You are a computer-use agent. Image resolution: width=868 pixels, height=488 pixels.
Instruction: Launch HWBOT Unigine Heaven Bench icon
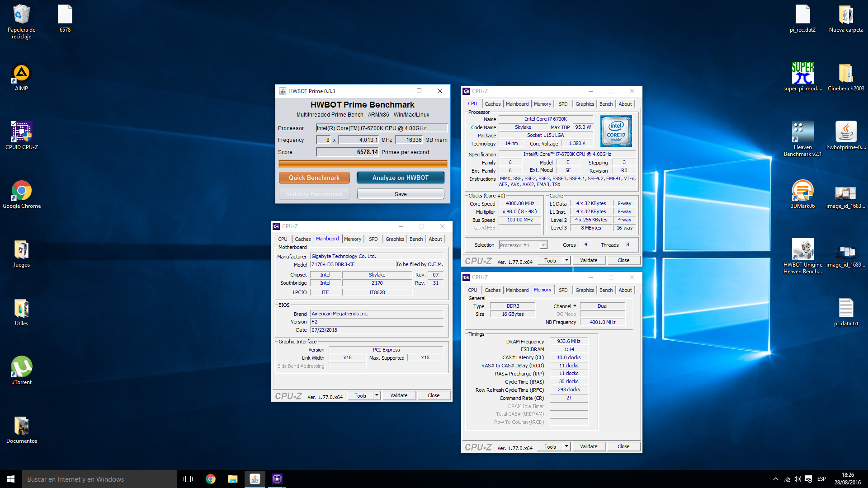click(802, 256)
